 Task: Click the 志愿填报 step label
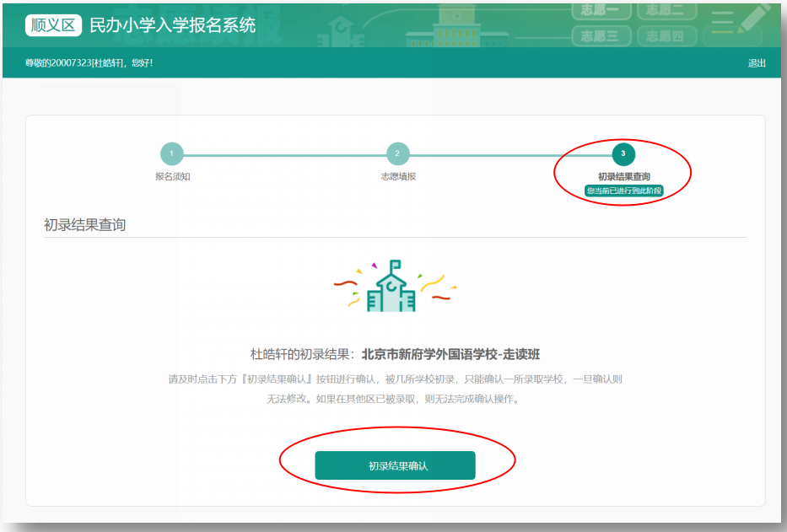pos(398,177)
